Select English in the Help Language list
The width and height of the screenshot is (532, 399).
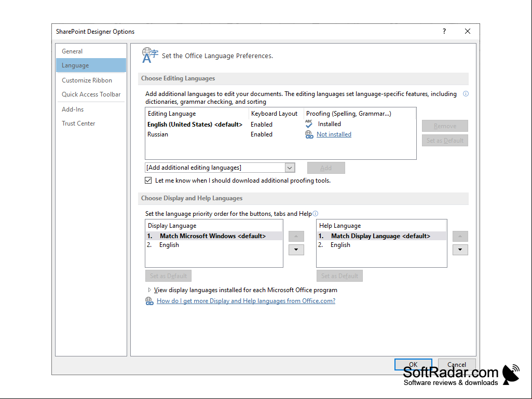(x=381, y=245)
